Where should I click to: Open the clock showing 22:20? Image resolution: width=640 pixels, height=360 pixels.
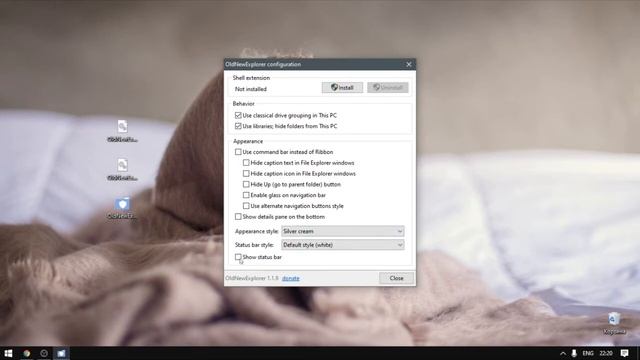(x=606, y=353)
